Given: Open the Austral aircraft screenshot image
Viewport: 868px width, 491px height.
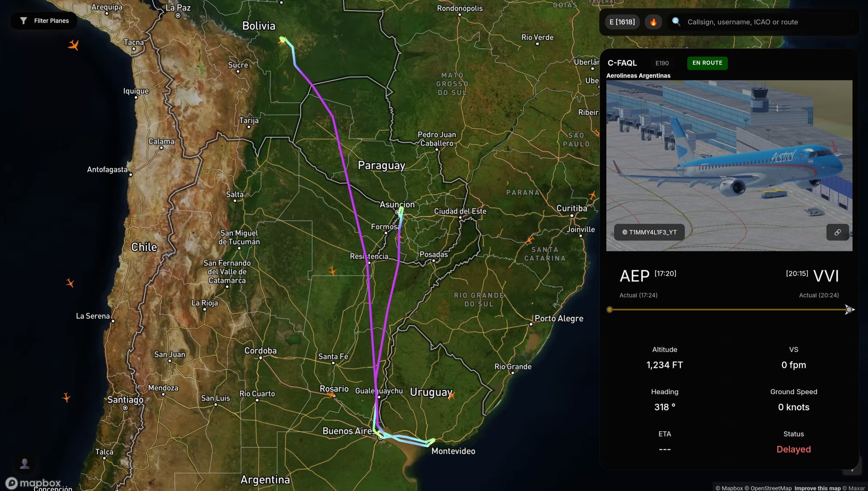Looking at the screenshot, I should click(x=729, y=166).
